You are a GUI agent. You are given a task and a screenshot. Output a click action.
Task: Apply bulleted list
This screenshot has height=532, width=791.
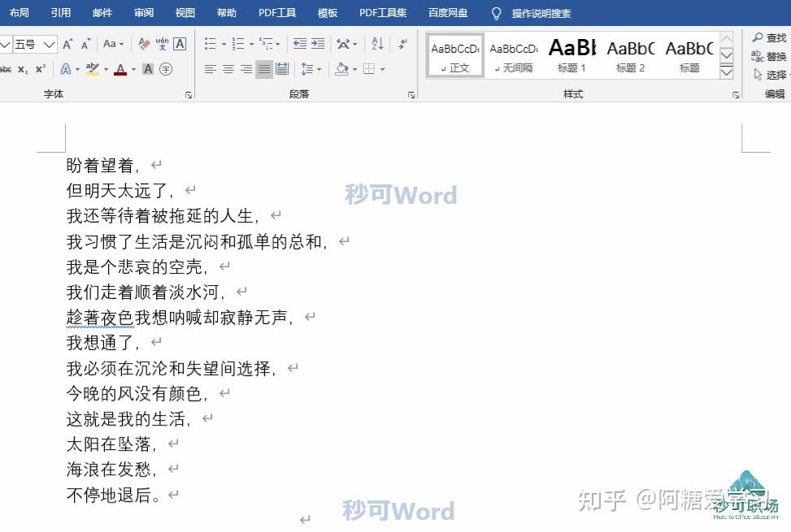pyautogui.click(x=211, y=44)
